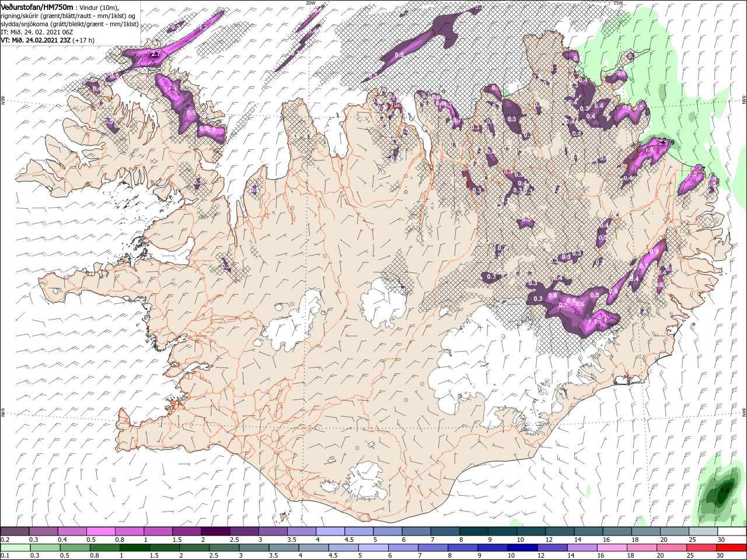747x560 pixels.
Task: Click the 20W longitude label at top edge
Action: (310, 3)
